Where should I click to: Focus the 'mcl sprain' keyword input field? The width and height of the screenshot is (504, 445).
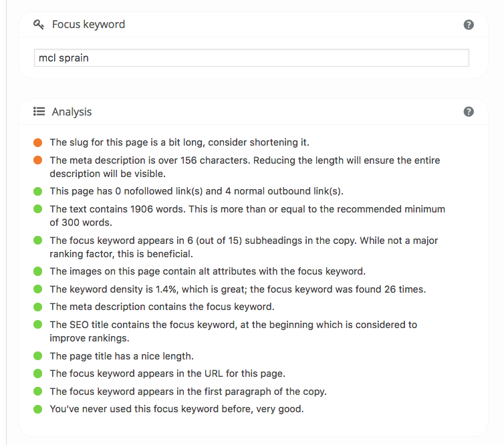[x=251, y=58]
